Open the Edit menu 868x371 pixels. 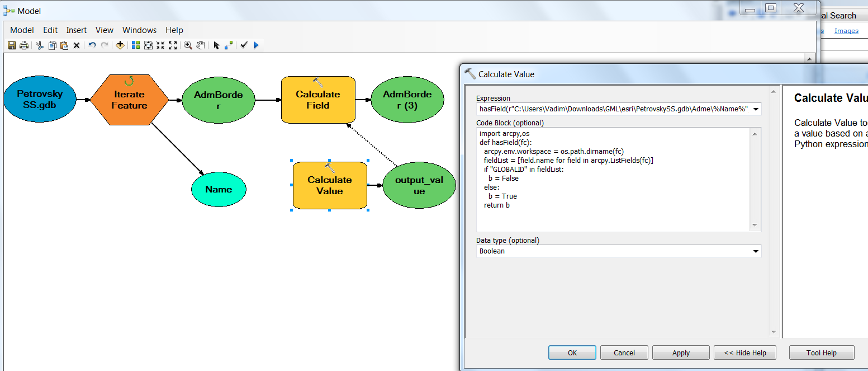(50, 30)
